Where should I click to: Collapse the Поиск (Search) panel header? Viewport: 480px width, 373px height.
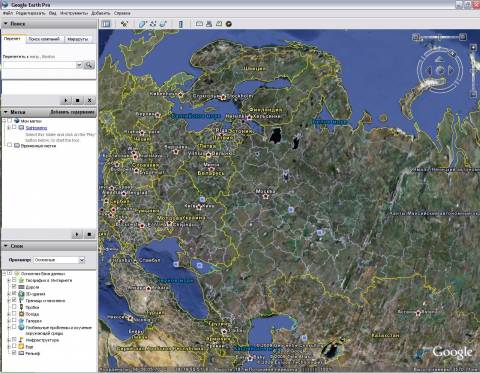tap(49, 24)
